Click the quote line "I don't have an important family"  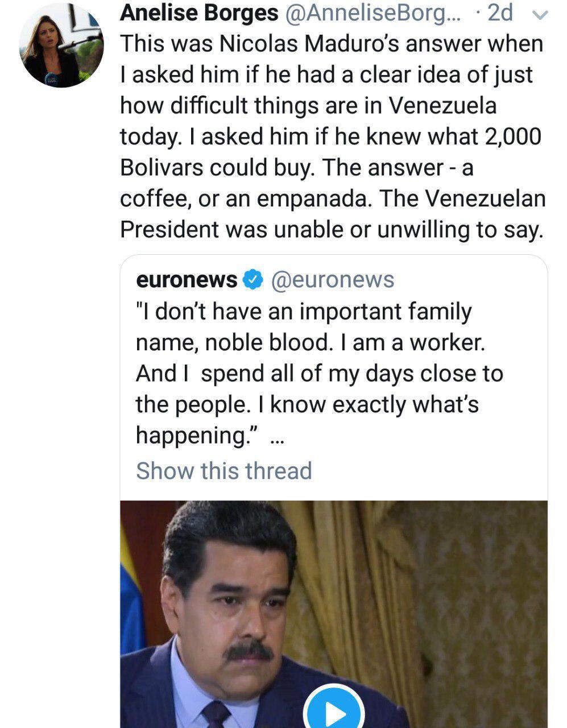pos(304,312)
